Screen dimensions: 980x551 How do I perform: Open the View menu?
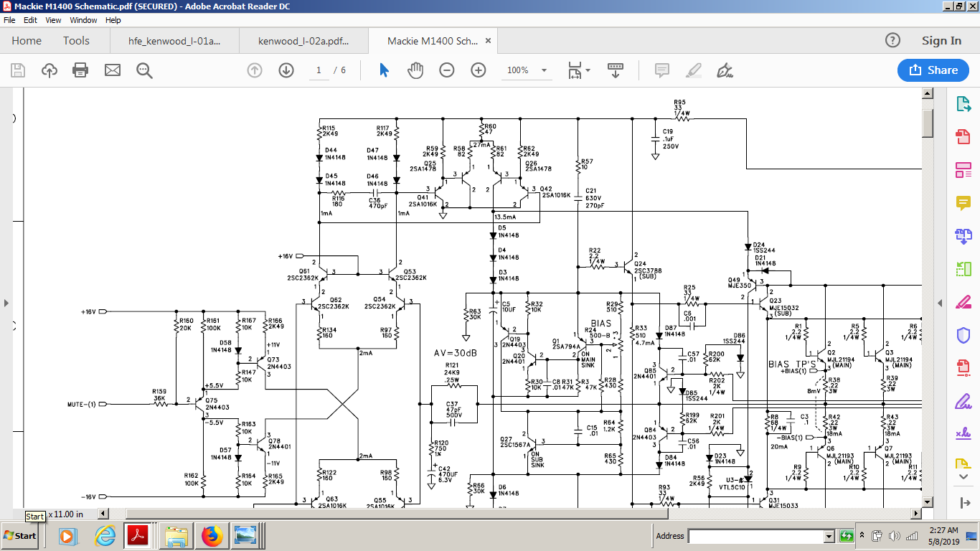coord(54,20)
